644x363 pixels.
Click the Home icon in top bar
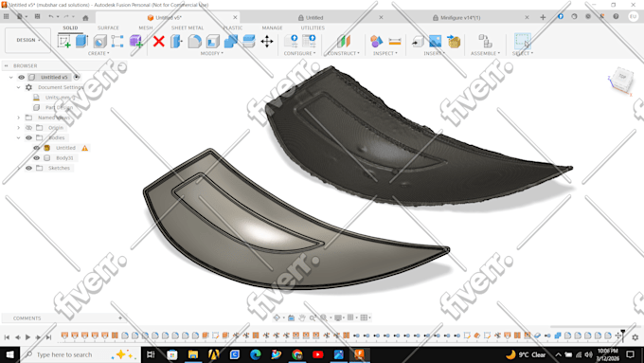coord(85,18)
